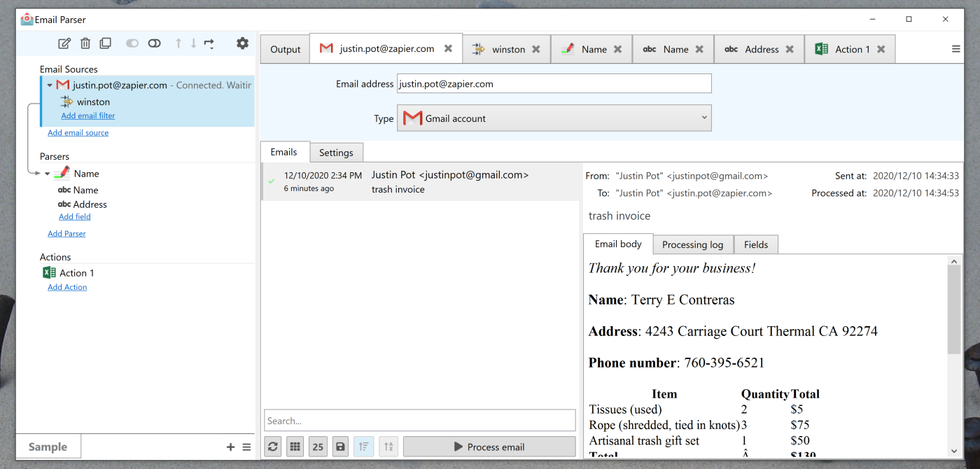Switch to the Processing log tab
Image resolution: width=980 pixels, height=469 pixels.
coord(692,244)
